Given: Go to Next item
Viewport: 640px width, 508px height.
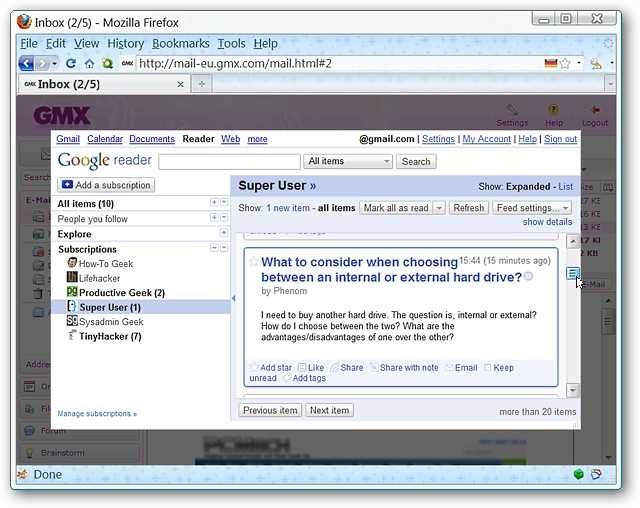Looking at the screenshot, I should 329,410.
